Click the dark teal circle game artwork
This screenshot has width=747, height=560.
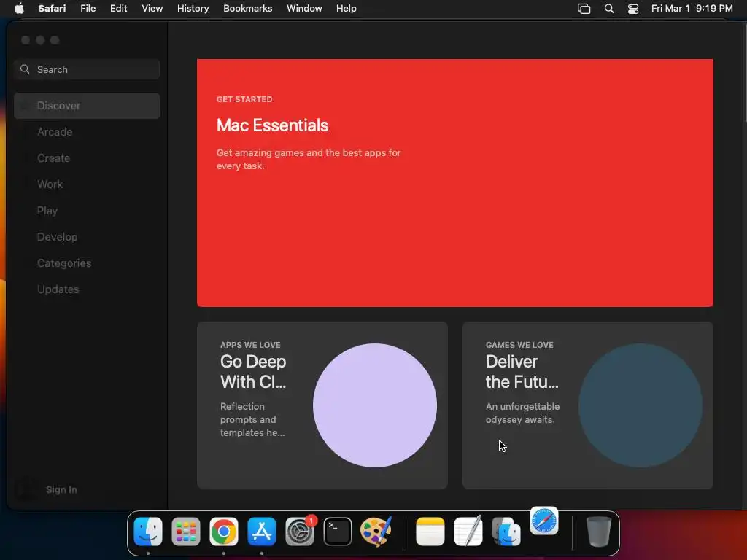tap(640, 405)
